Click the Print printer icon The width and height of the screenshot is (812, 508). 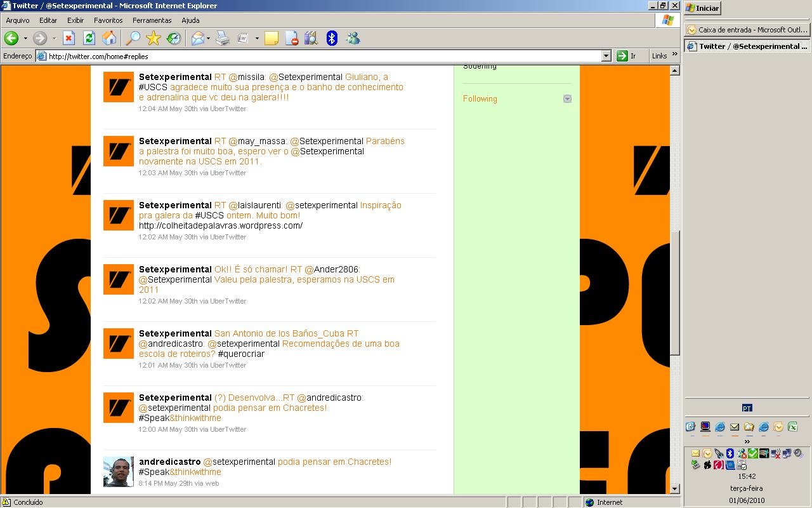[x=222, y=39]
